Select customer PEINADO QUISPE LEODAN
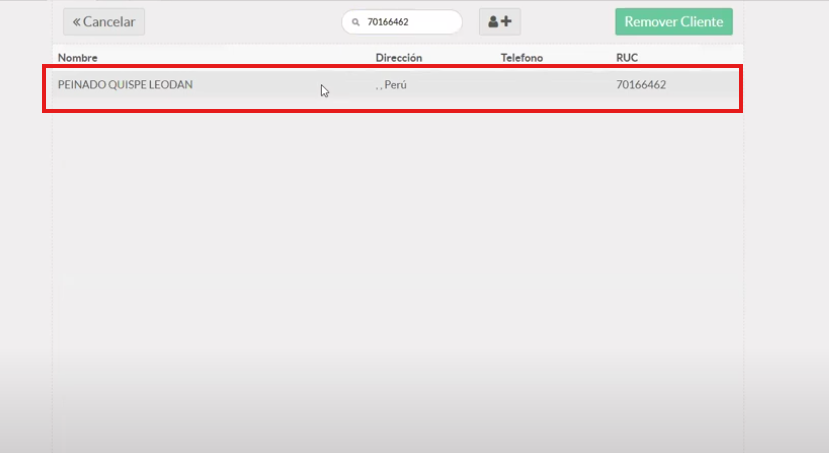 point(125,85)
